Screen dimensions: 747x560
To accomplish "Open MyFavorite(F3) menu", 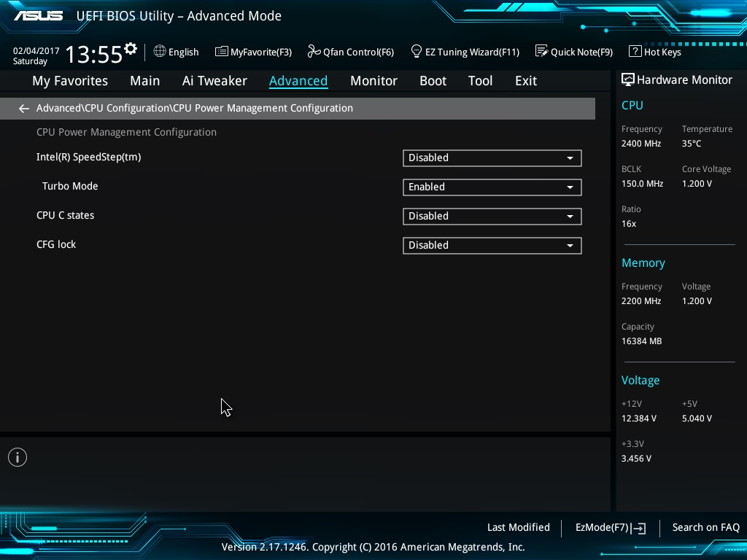I will [x=253, y=52].
